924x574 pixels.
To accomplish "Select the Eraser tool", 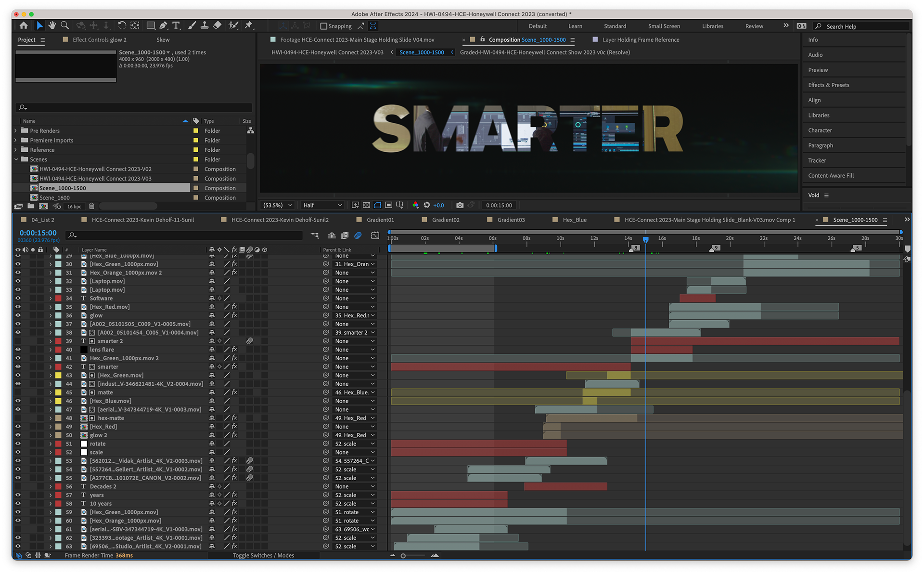I will pos(218,26).
